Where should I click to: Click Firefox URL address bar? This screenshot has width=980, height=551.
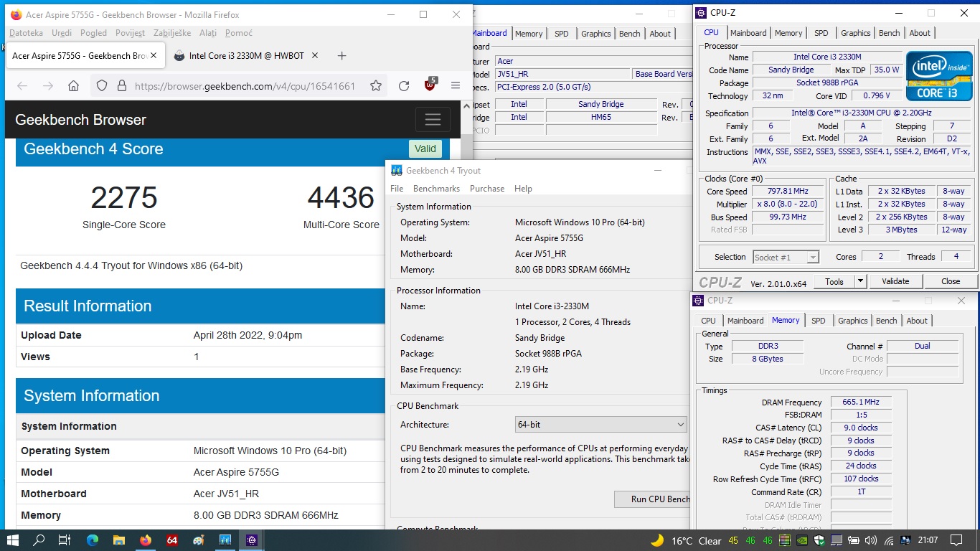[x=244, y=85]
